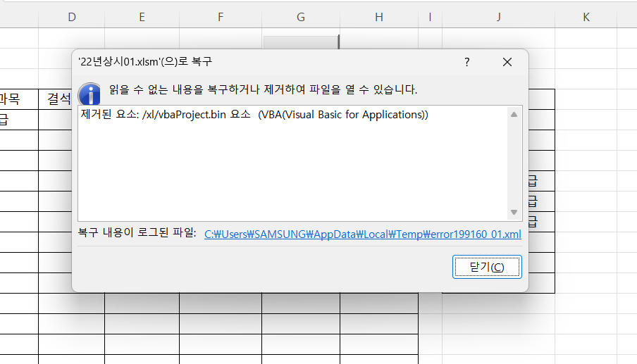Select the narrow column I header
Screen dimensions: 637x364
pyautogui.click(x=430, y=17)
